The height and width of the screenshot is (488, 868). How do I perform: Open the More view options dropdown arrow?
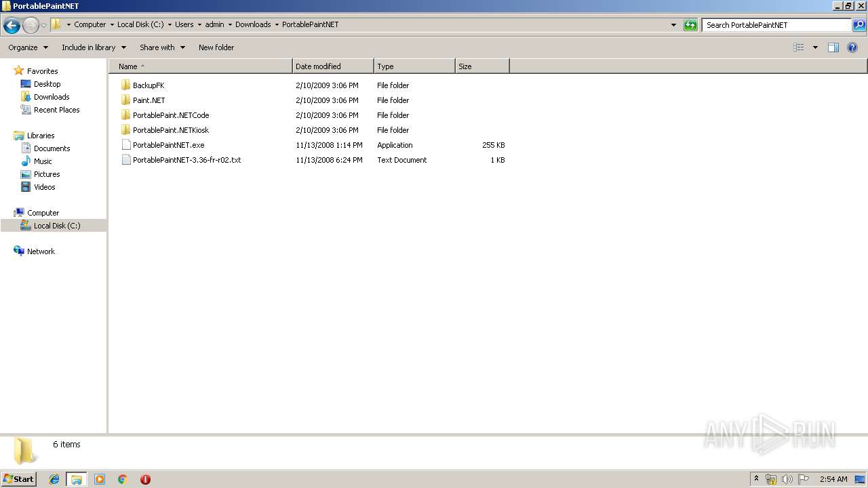tap(815, 47)
